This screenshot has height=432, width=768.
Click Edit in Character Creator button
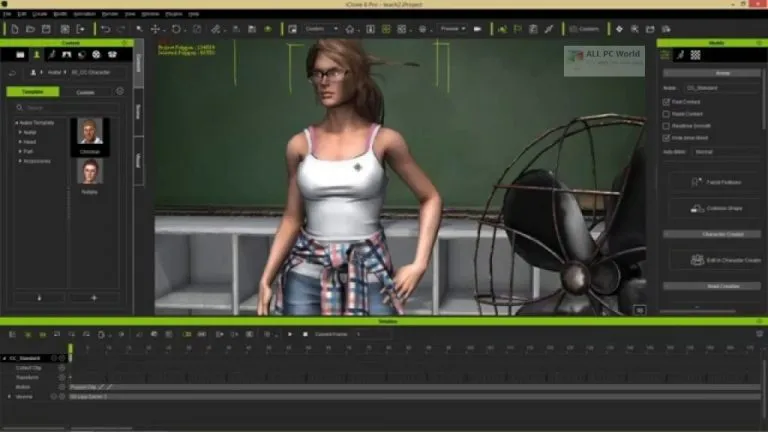(711, 259)
